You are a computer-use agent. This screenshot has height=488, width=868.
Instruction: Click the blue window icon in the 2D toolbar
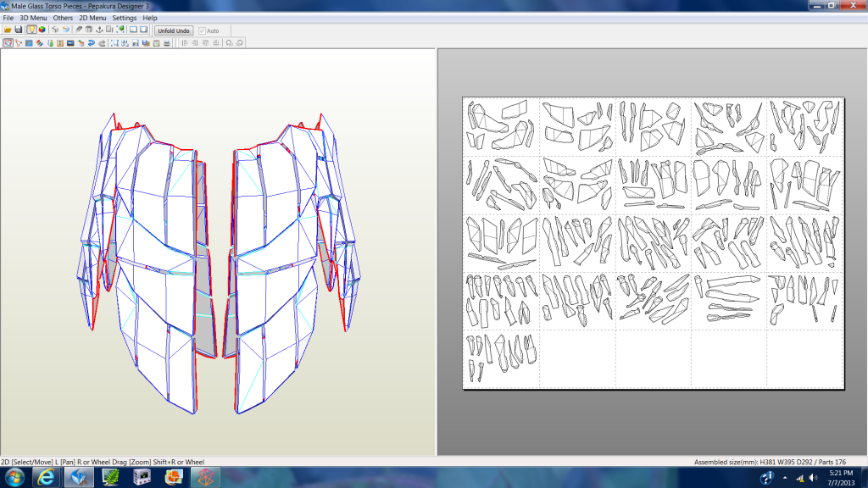(29, 42)
